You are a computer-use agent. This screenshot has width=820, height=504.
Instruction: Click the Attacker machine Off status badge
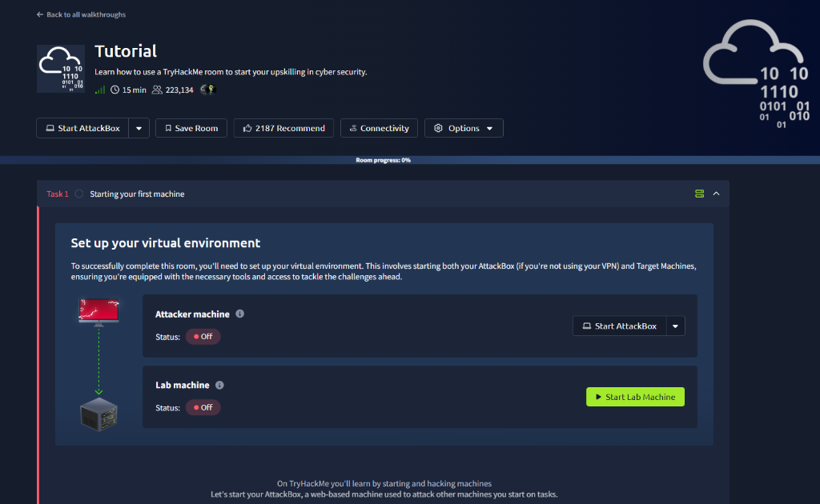pos(203,337)
